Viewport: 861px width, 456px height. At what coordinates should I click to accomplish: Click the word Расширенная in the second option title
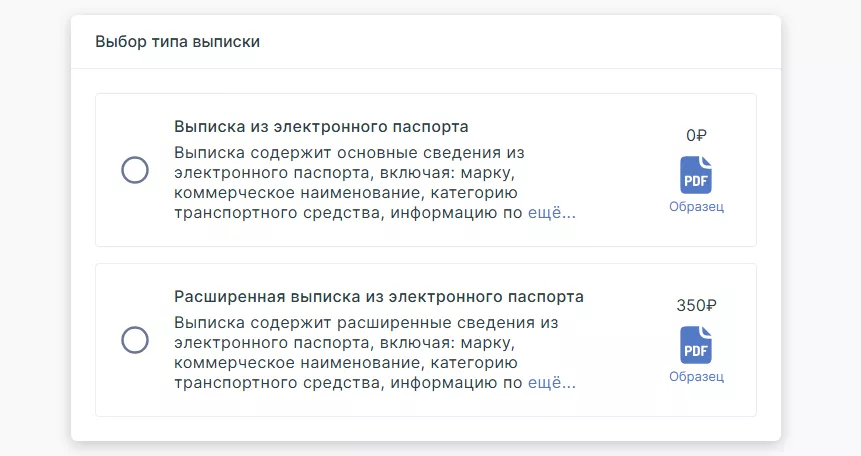click(x=230, y=297)
